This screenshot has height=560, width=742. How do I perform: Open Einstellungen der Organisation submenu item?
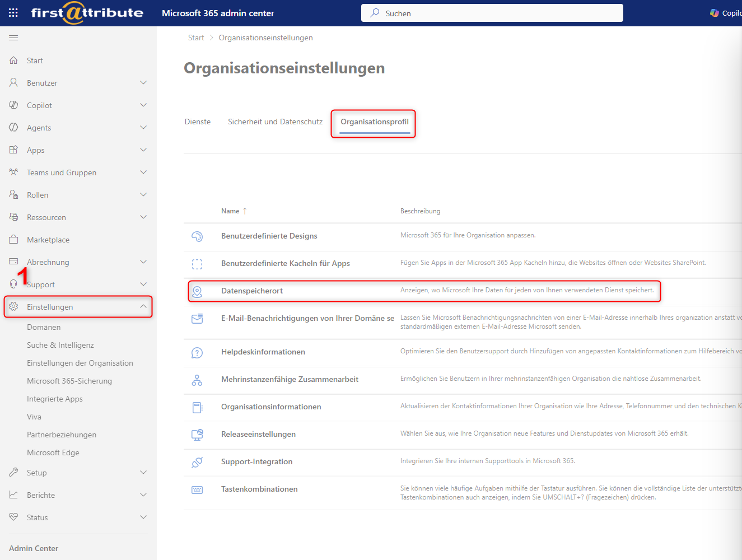click(x=80, y=363)
